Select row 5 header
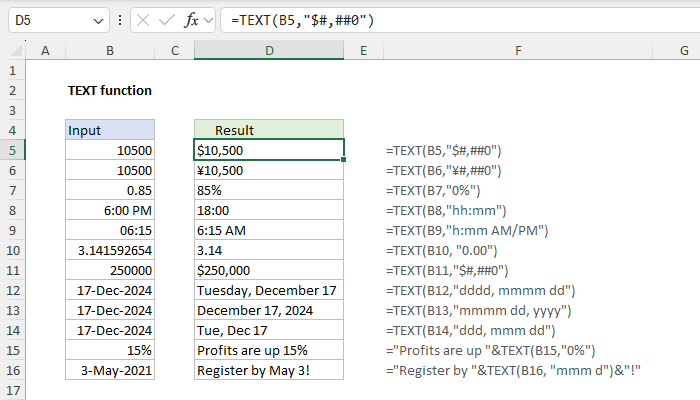The height and width of the screenshot is (400, 700). [12, 150]
